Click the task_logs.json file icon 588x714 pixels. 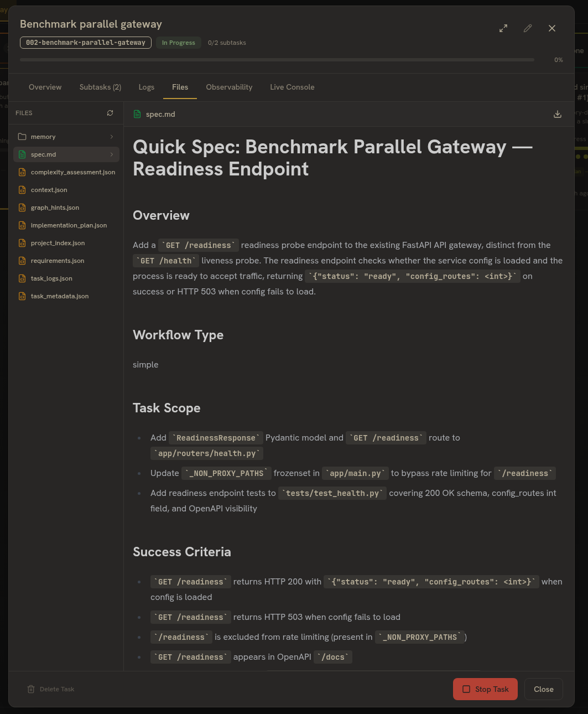[x=22, y=278]
